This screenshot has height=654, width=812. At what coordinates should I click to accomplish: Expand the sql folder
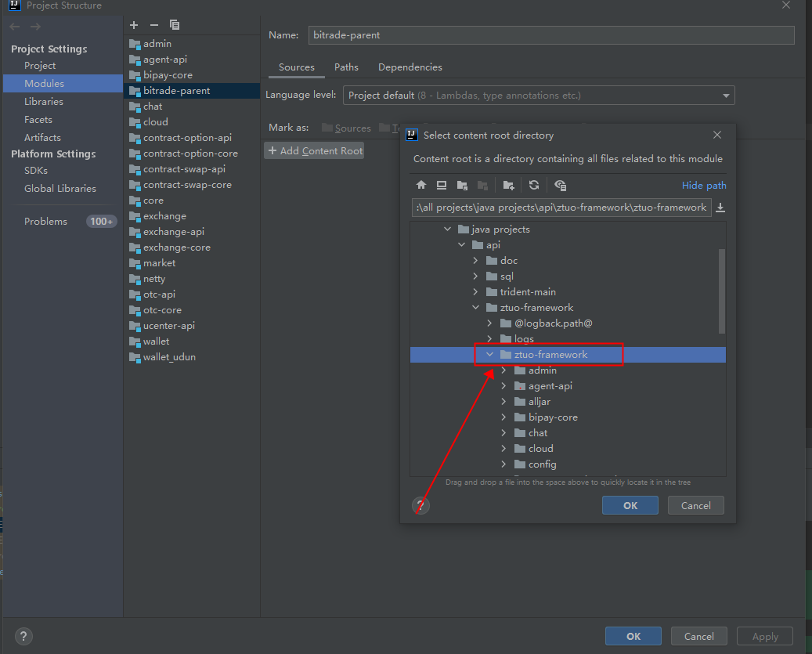475,276
